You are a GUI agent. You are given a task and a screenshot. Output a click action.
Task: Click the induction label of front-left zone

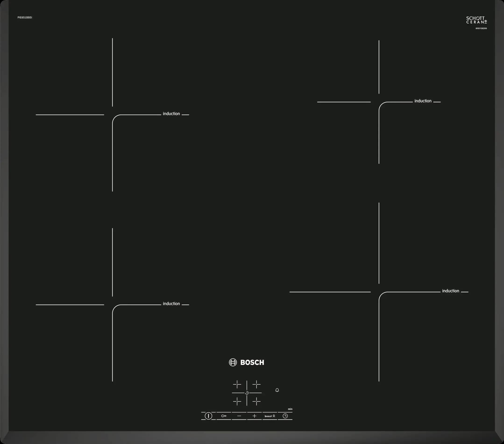(171, 304)
